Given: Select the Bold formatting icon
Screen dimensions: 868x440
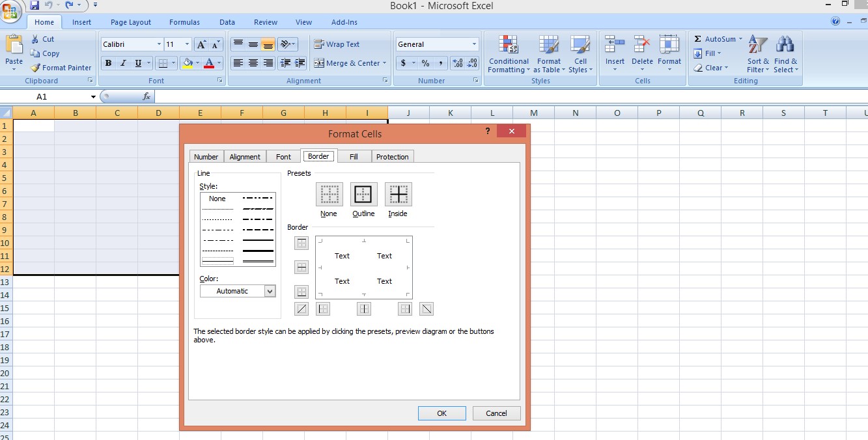Looking at the screenshot, I should [108, 63].
